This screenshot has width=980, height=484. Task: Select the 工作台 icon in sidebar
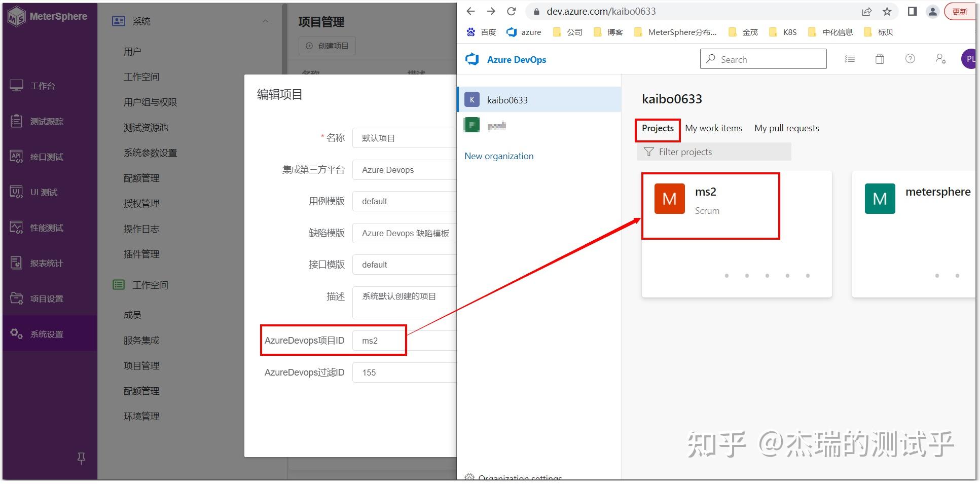tap(16, 86)
